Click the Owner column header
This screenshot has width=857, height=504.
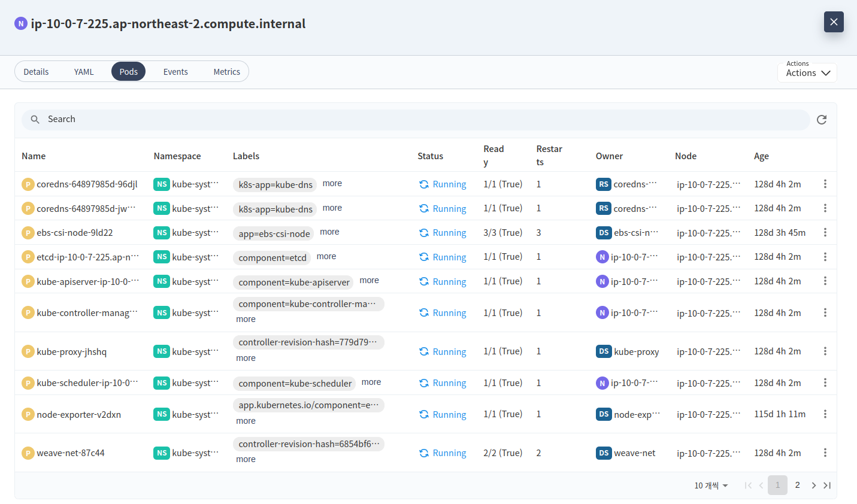point(609,156)
